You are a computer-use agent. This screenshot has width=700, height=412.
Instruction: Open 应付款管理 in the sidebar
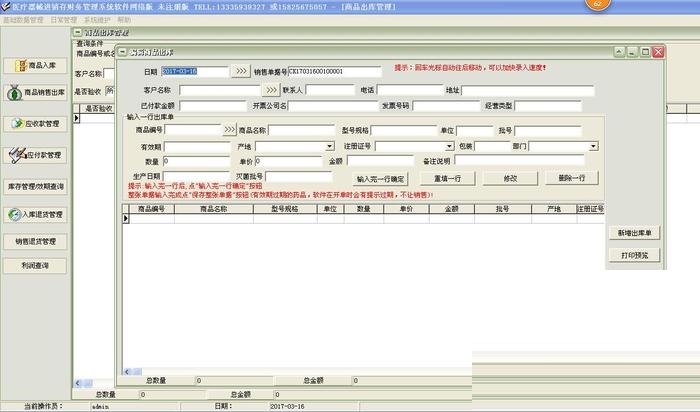coord(36,155)
